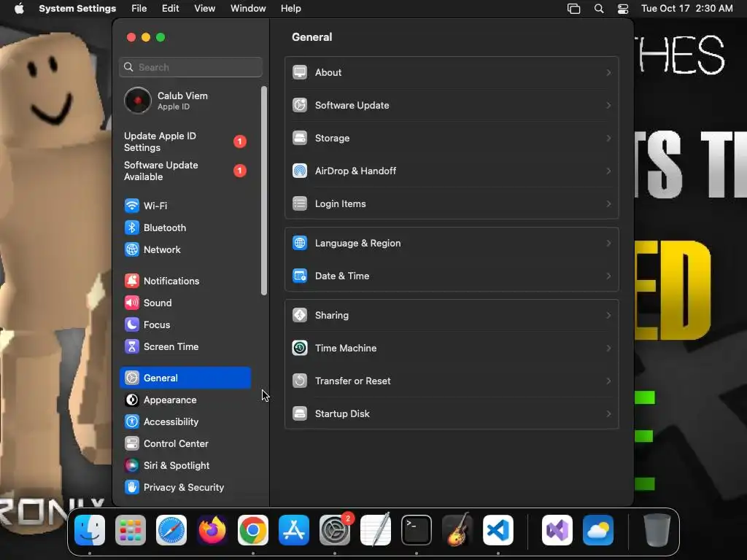The height and width of the screenshot is (560, 747).
Task: Open Update Apple ID Settings notice
Action: click(x=186, y=141)
